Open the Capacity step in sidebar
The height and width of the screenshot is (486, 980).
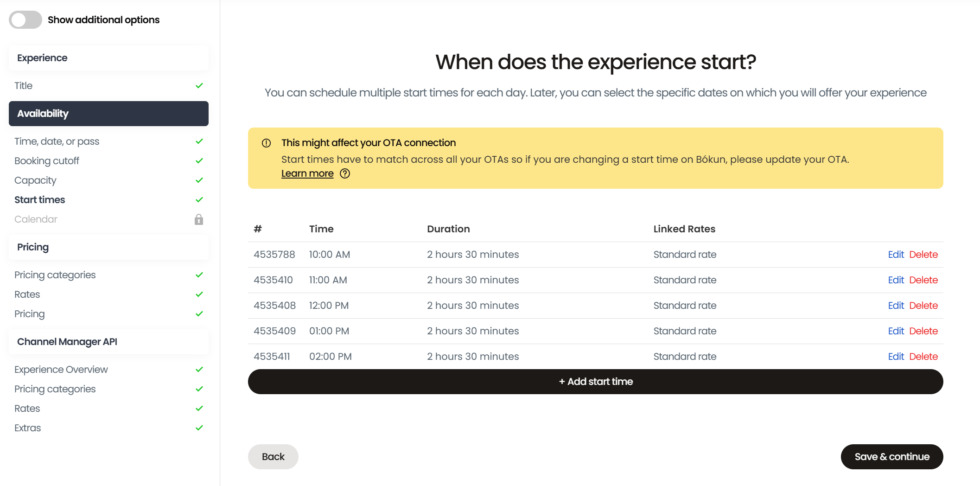[x=35, y=180]
